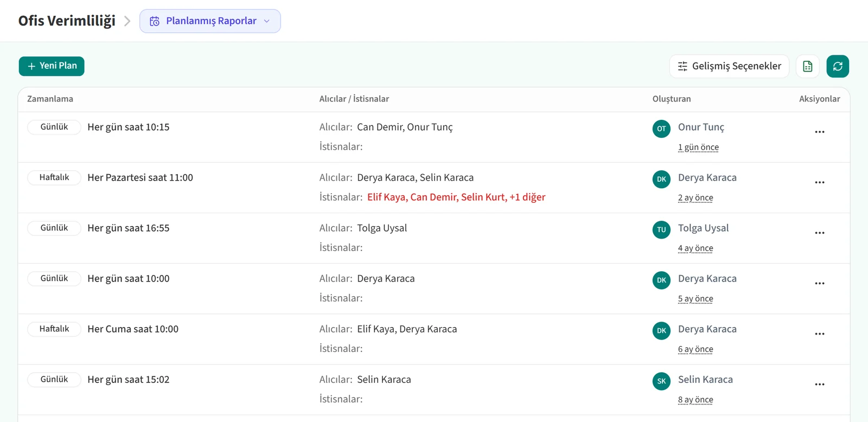Click the TU avatar of Tolga Uysal
Viewport: 868px width, 422px height.
661,229
